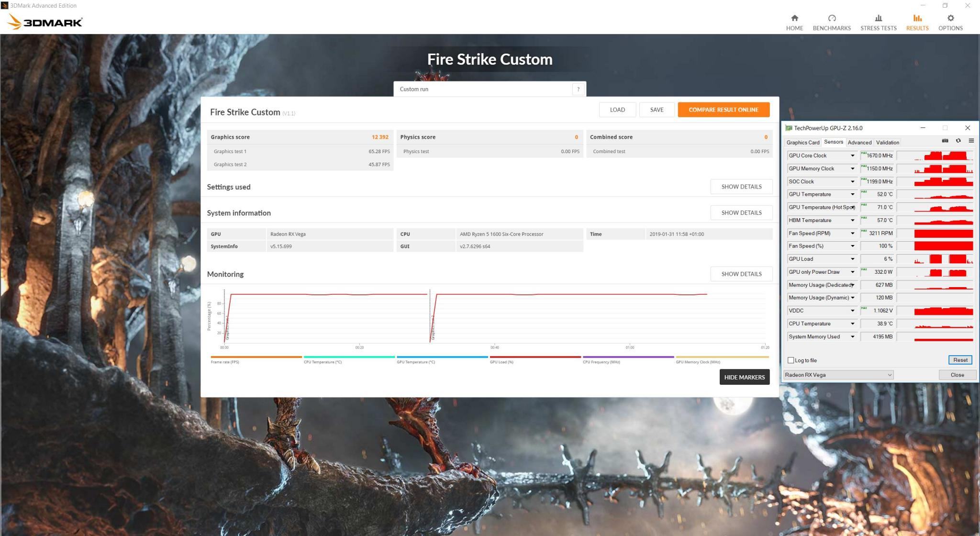Open the STRESS TESTS section
The image size is (980, 536).
878,22
